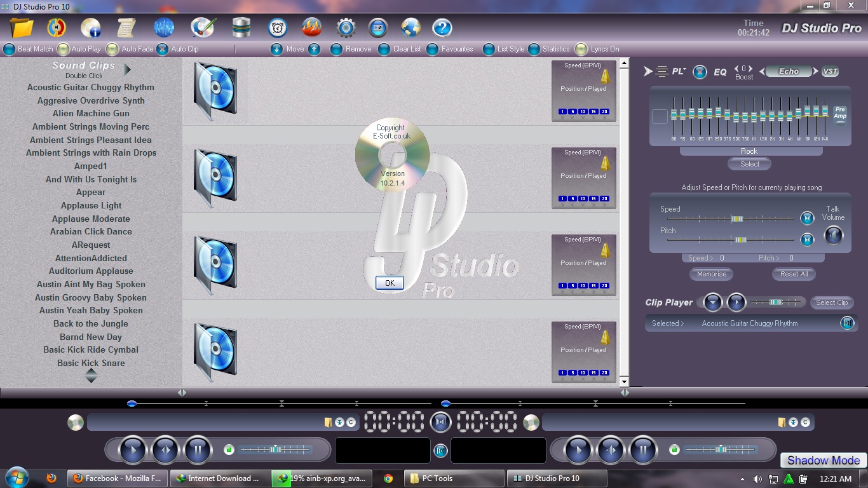Screen dimensions: 868x488
Task: Click the left deck CD icon
Action: point(76,422)
